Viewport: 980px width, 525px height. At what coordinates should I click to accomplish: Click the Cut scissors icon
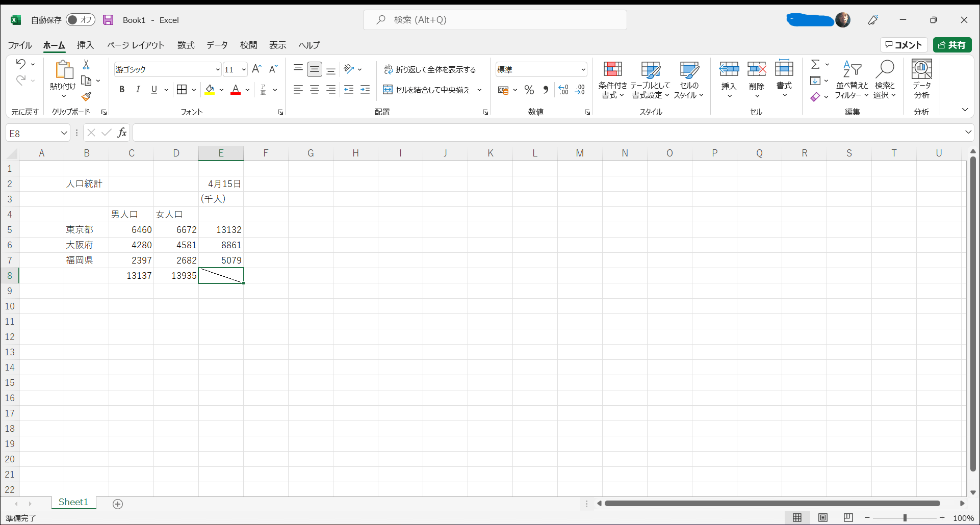(86, 65)
